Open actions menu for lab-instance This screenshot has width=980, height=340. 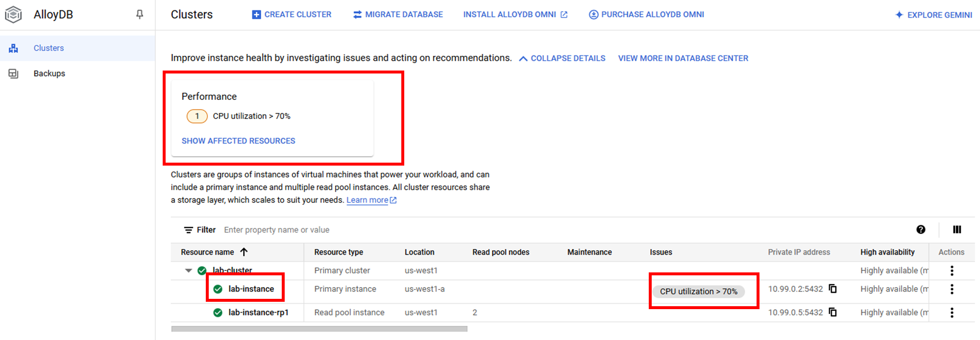pos(952,289)
